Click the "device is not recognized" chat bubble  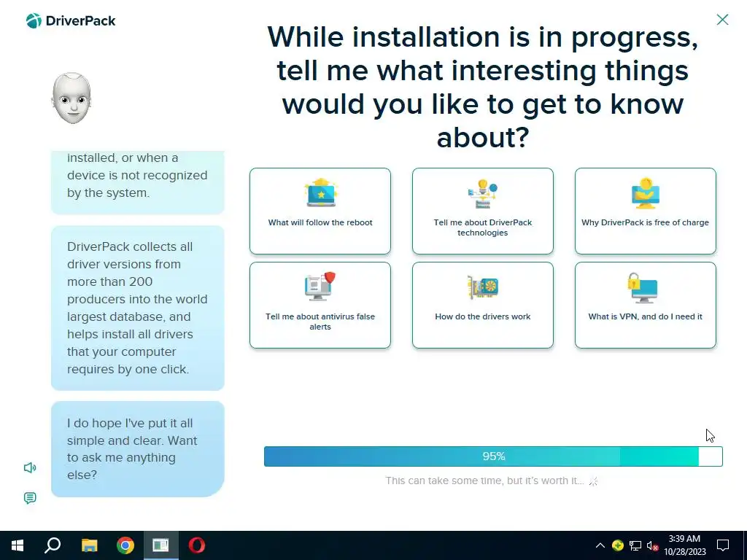click(138, 182)
